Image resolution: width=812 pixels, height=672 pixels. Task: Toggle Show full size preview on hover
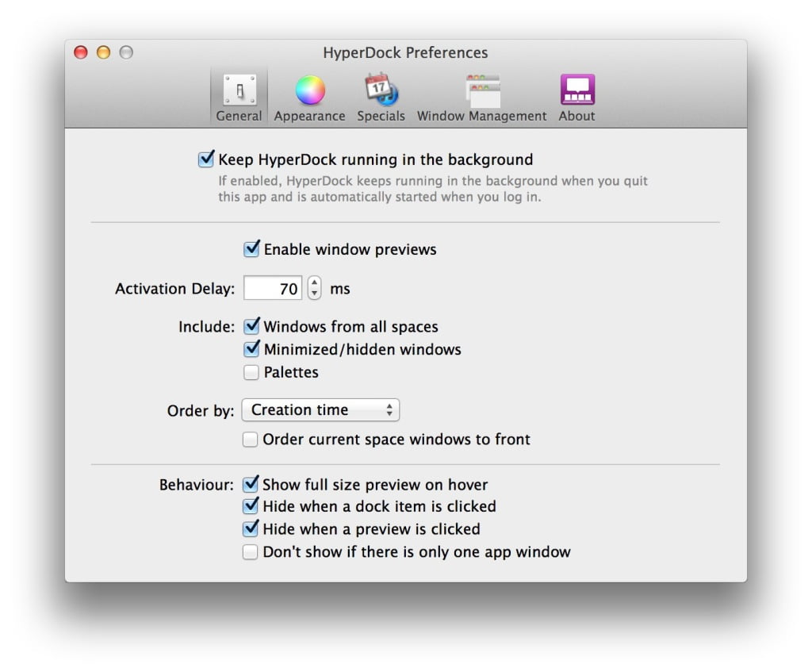(x=251, y=484)
